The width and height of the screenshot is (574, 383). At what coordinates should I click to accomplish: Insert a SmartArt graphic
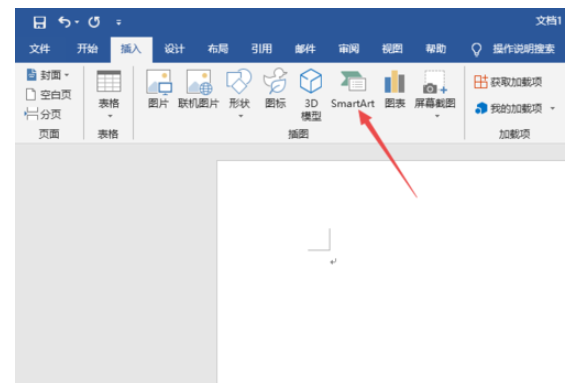click(353, 90)
